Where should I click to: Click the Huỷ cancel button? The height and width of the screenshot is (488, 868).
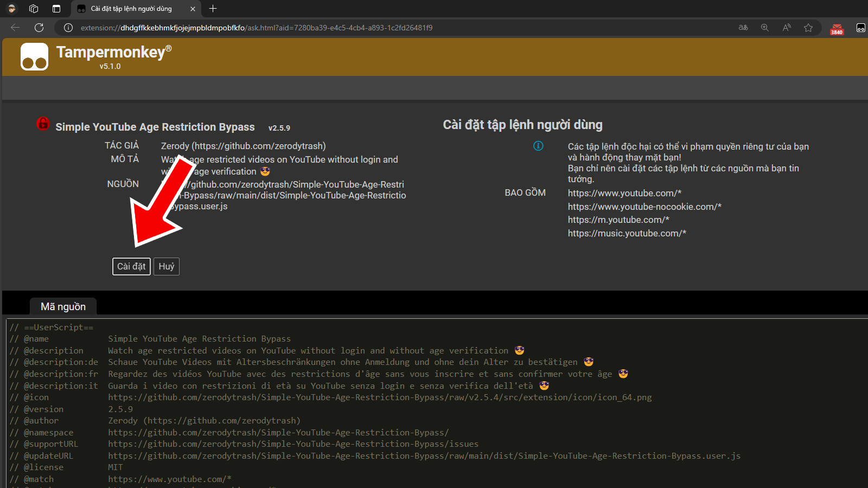(167, 266)
